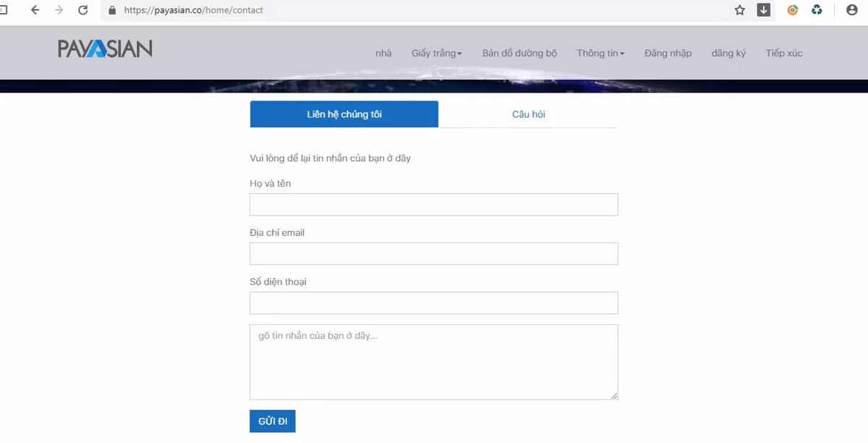Click the browser forward arrow
Viewport: 868px width, 443px height.
click(59, 10)
